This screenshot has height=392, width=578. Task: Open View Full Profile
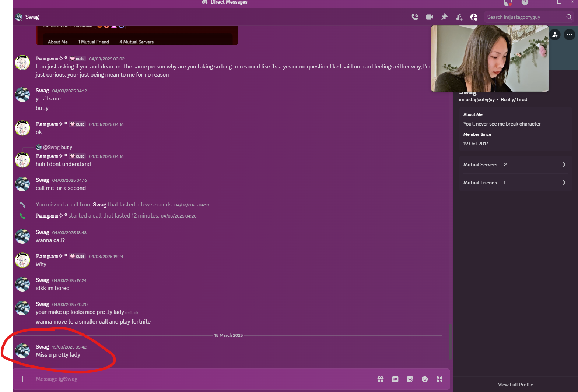(515, 385)
